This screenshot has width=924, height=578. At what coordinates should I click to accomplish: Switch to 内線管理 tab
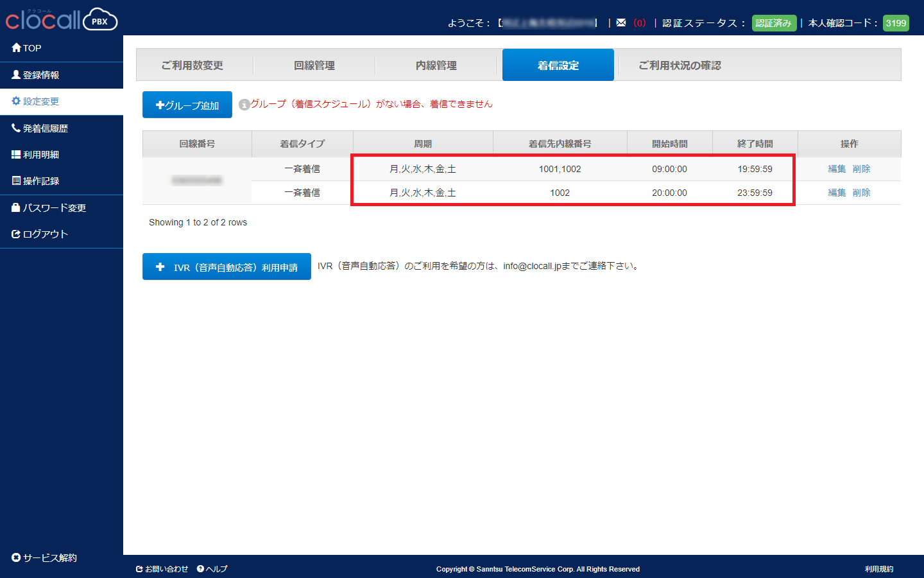coord(436,66)
